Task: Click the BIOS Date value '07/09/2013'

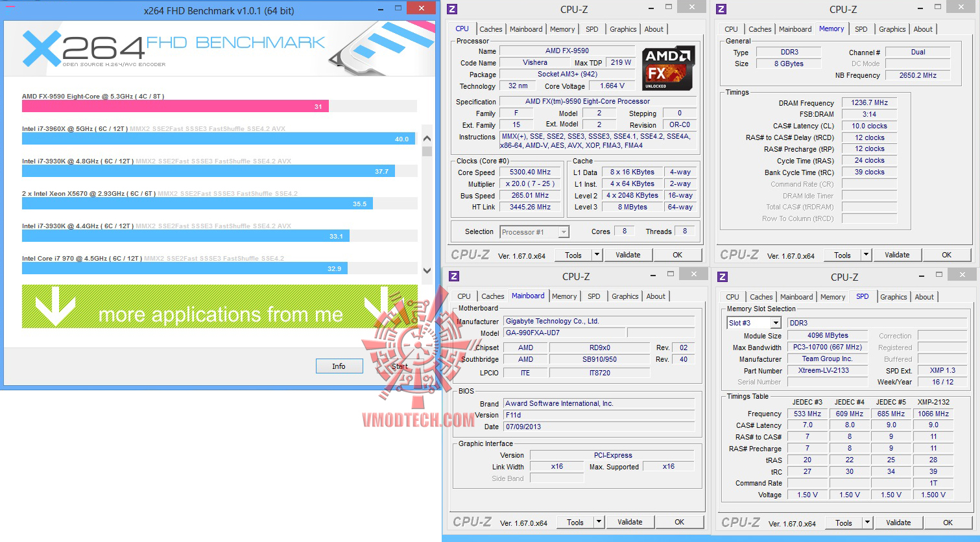Action: (599, 427)
